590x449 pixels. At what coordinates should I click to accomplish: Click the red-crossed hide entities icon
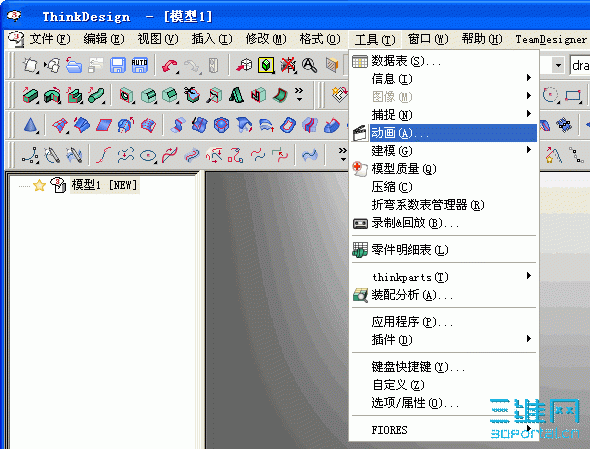pos(288,65)
